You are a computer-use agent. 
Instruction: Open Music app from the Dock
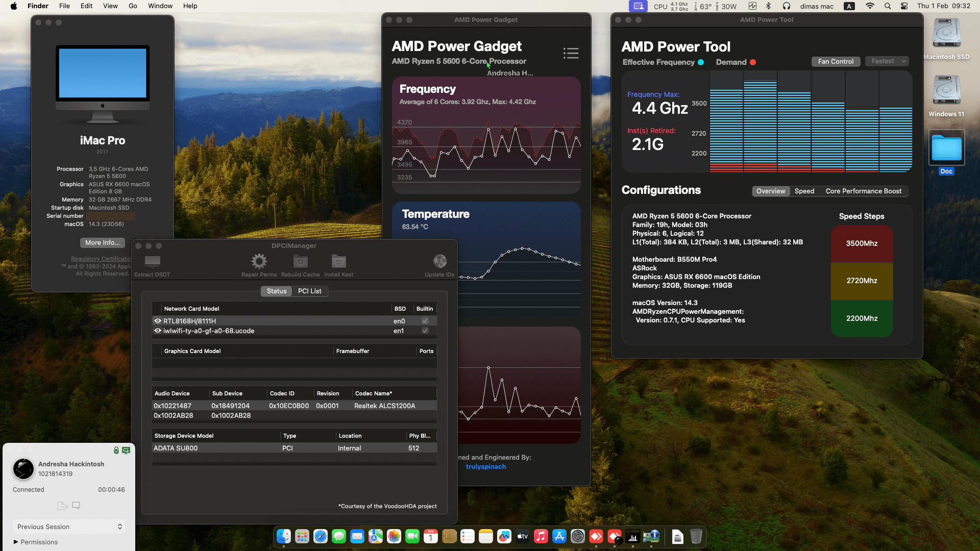[541, 536]
